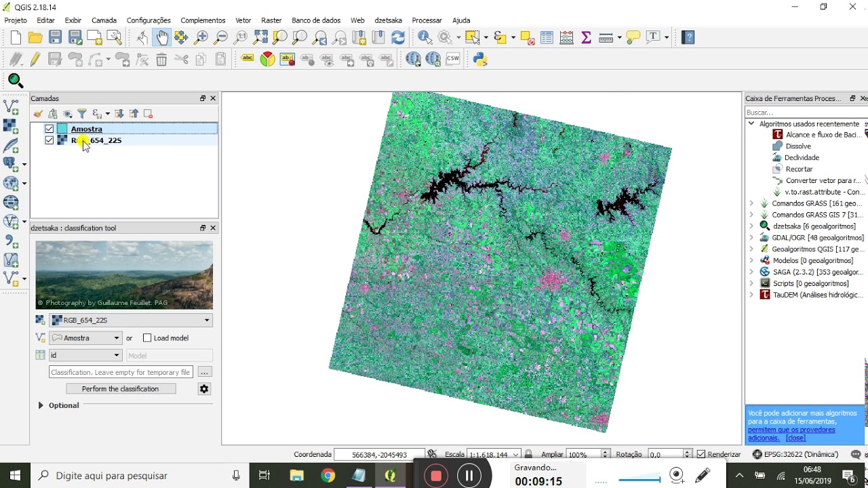Remove layer icon in Camadas panel
The height and width of the screenshot is (488, 868).
pyautogui.click(x=149, y=114)
